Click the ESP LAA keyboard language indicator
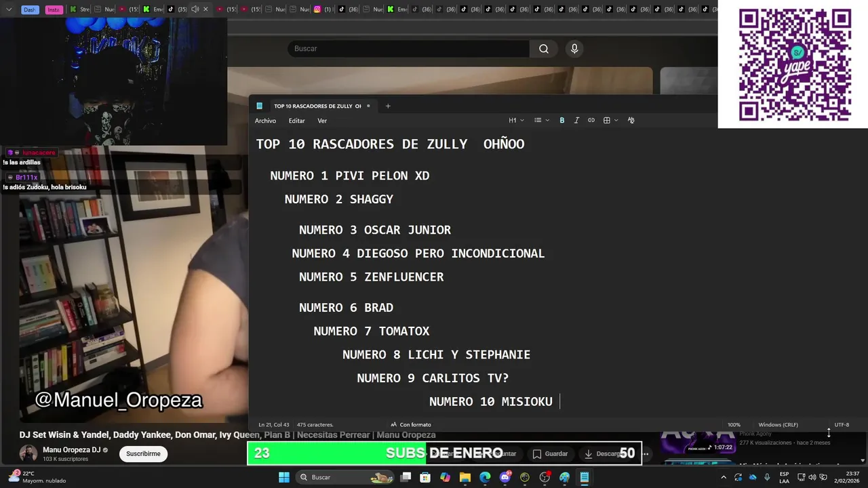The image size is (868, 488). [784, 477]
